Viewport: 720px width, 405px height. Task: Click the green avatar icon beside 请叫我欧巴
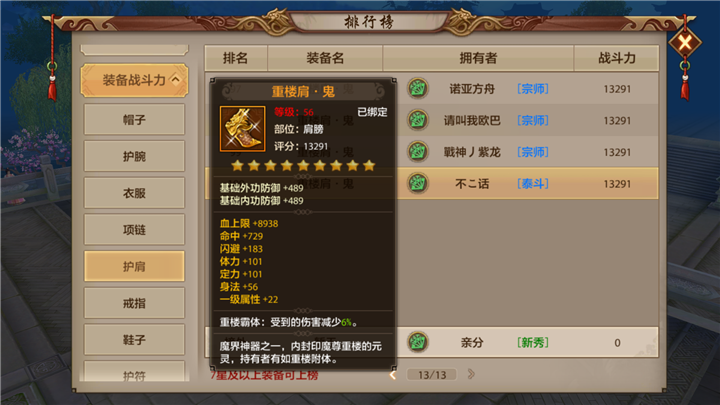coord(417,120)
